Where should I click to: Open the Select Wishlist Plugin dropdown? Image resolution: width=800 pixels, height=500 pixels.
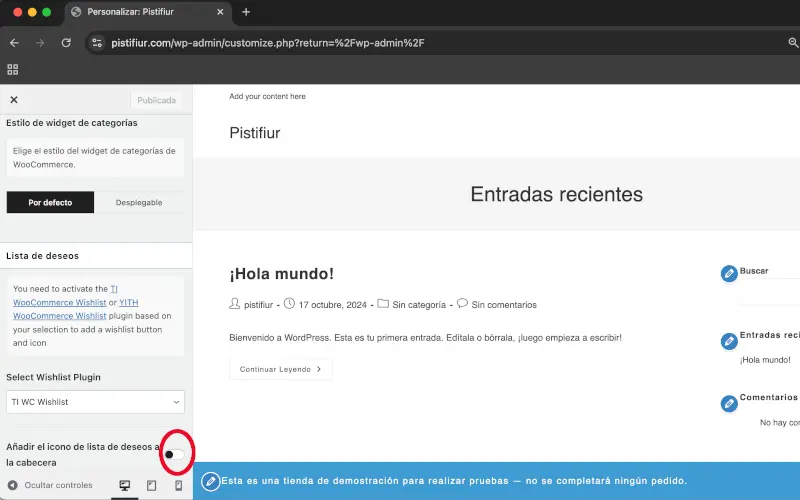click(95, 402)
